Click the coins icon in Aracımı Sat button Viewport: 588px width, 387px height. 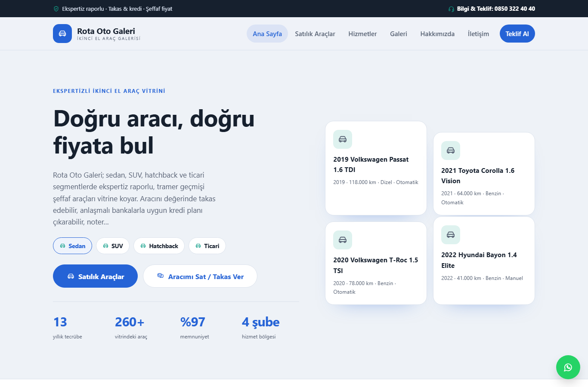161,276
